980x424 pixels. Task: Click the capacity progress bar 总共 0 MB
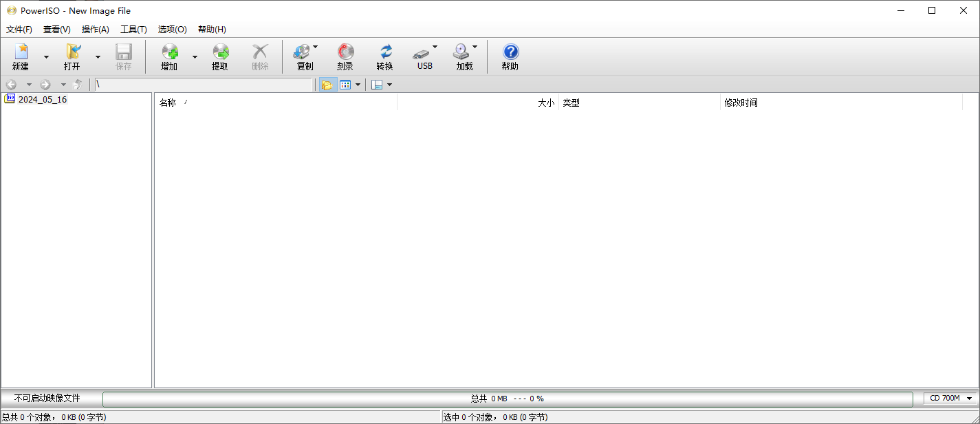508,399
